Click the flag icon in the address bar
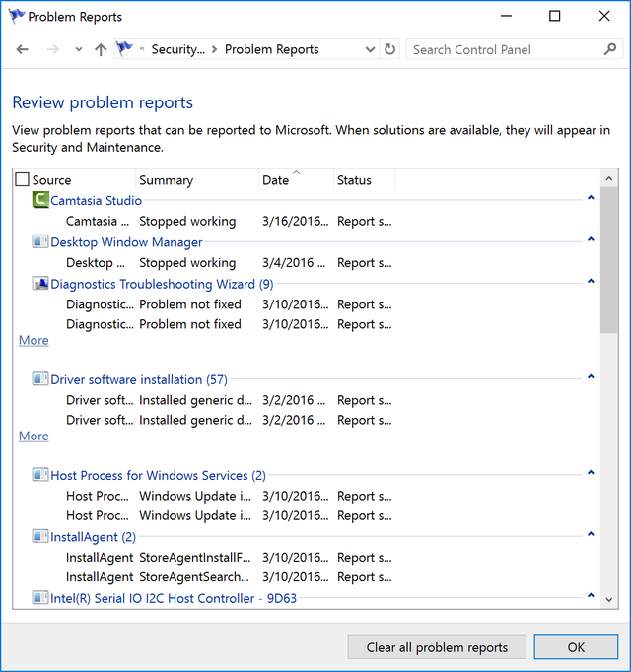 [x=124, y=49]
